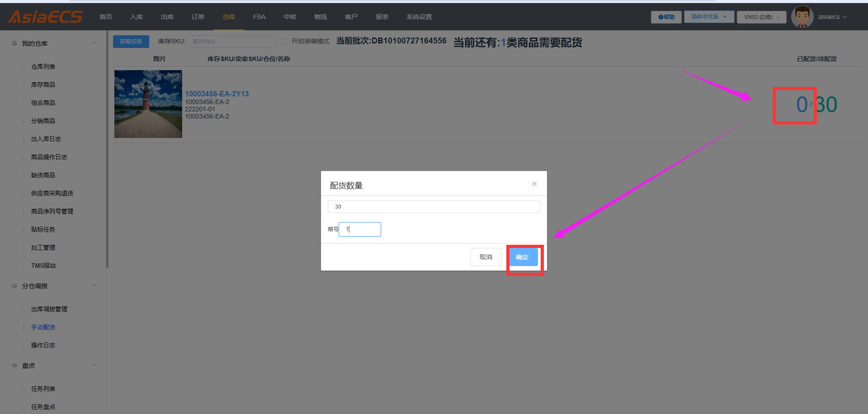This screenshot has height=414, width=868.
Task: Click the 帮助 help button
Action: [666, 17]
